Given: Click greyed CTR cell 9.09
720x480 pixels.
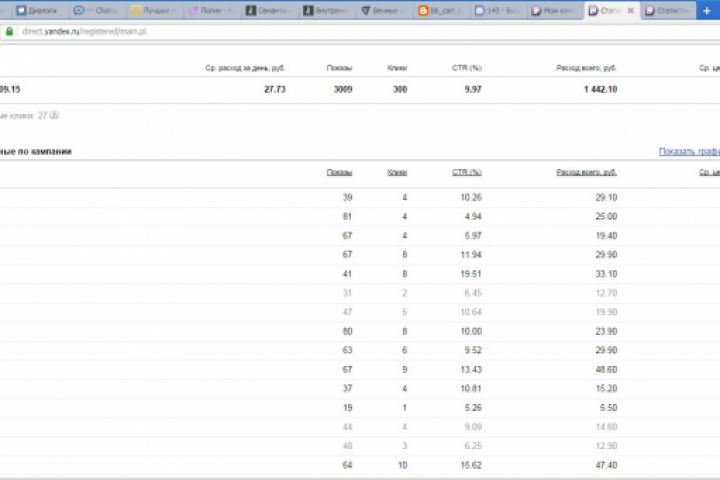Looking at the screenshot, I should [473, 427].
